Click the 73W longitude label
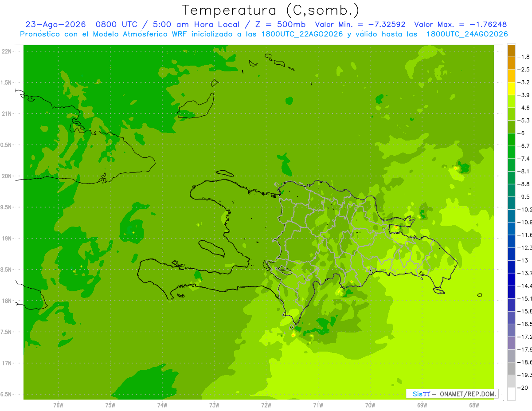532x411 pixels. [214, 405]
